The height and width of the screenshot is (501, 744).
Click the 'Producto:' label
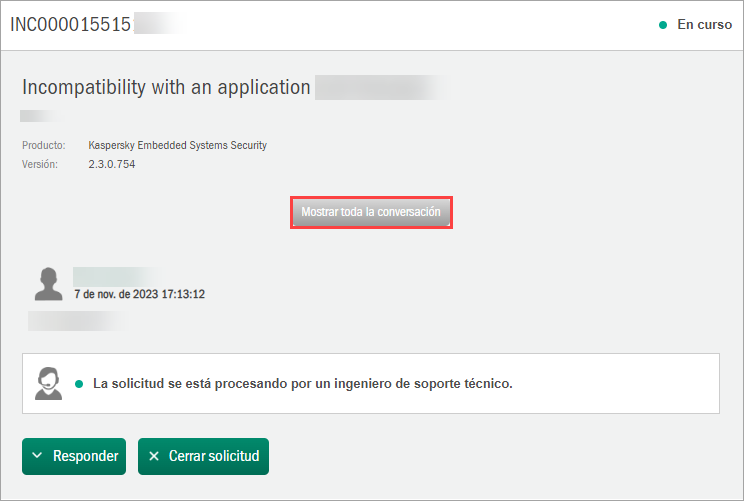(x=44, y=145)
